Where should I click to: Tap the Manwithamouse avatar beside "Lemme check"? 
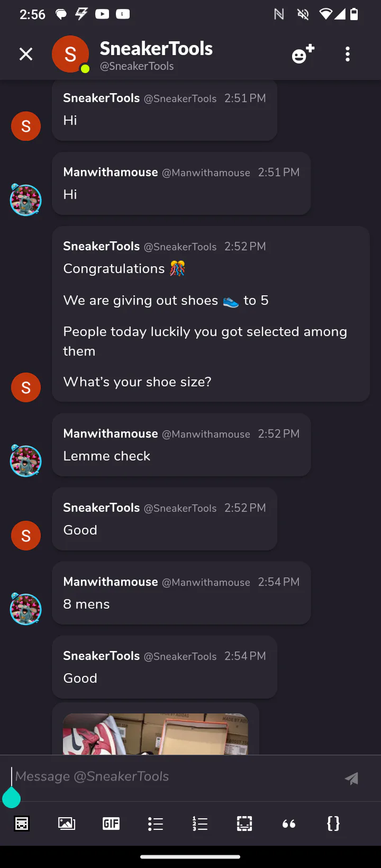pyautogui.click(x=26, y=461)
